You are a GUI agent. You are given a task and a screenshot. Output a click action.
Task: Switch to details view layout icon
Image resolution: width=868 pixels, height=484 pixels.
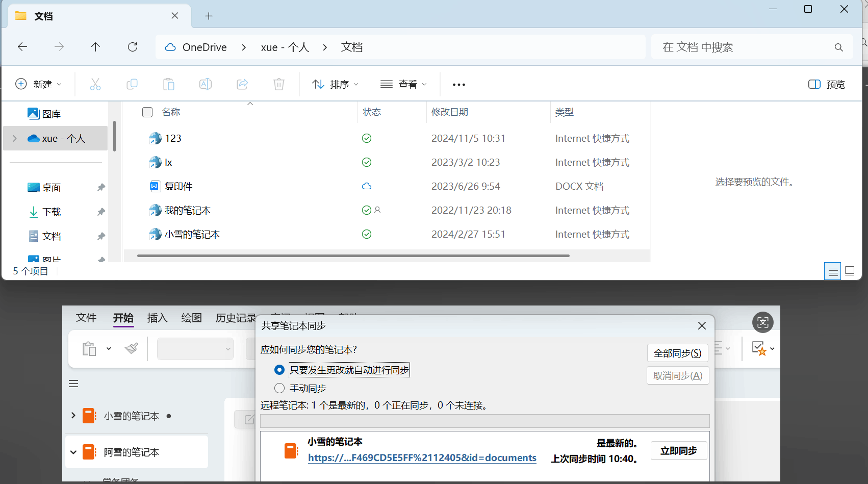point(833,271)
